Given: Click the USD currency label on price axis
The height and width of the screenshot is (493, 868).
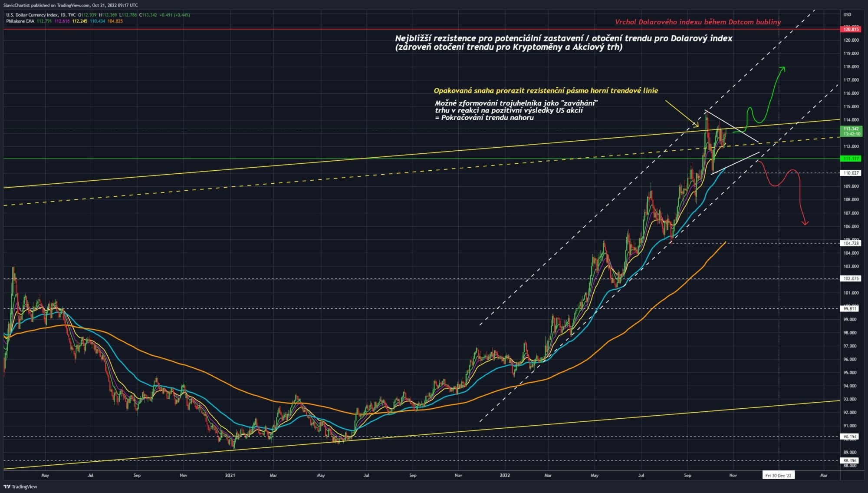Looking at the screenshot, I should click(847, 15).
